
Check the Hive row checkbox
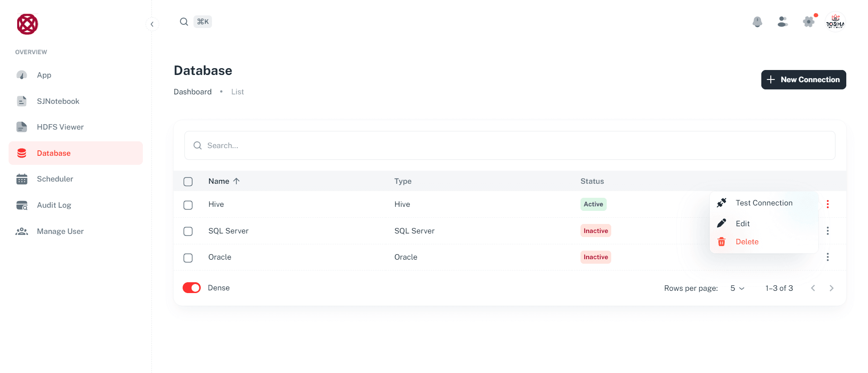click(x=188, y=205)
